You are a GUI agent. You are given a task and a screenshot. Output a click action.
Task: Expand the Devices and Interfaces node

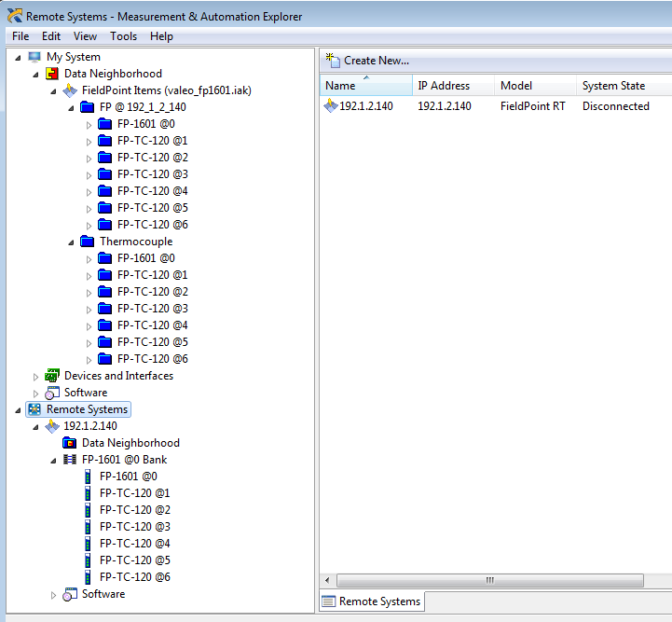click(x=35, y=377)
